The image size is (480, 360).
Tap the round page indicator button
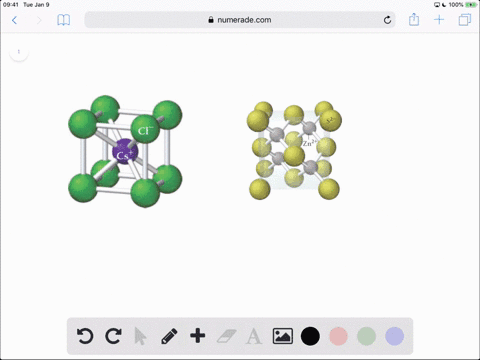pos(19,52)
